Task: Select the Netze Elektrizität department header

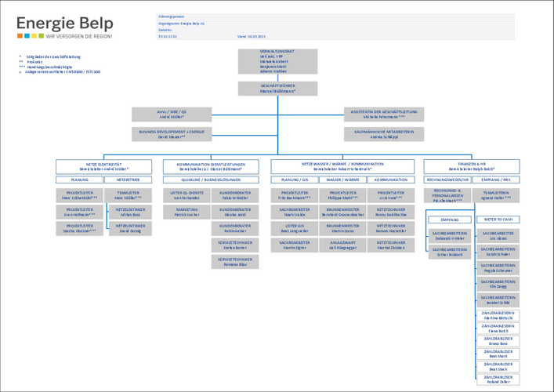Action: (x=104, y=166)
